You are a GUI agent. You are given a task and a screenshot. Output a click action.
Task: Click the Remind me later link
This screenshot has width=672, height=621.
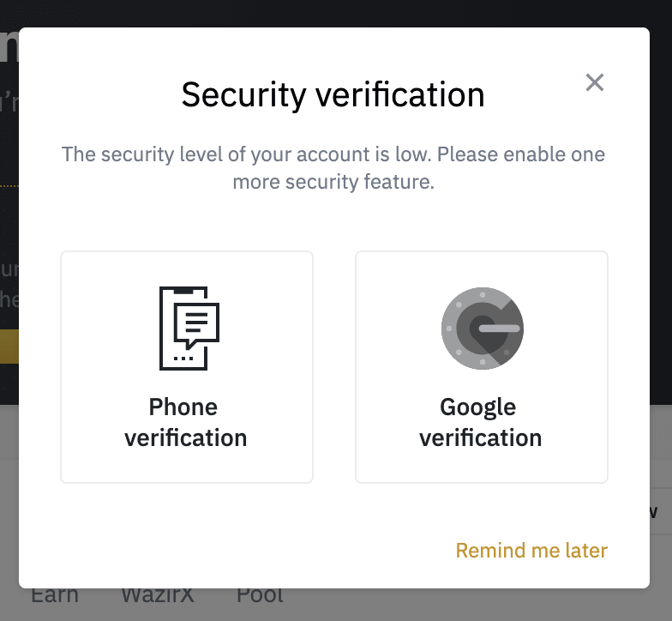531,550
